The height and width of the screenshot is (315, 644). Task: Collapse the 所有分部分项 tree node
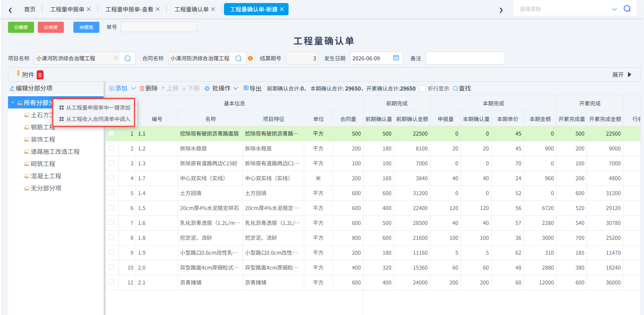point(13,103)
